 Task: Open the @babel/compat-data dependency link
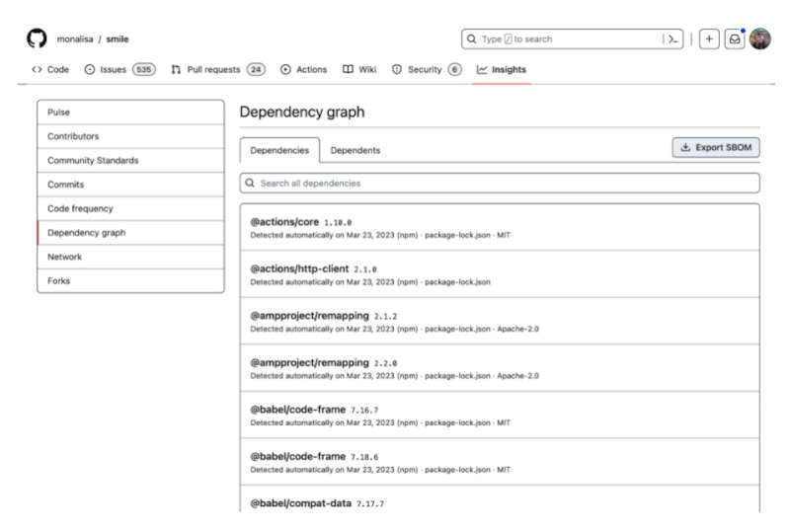301,503
